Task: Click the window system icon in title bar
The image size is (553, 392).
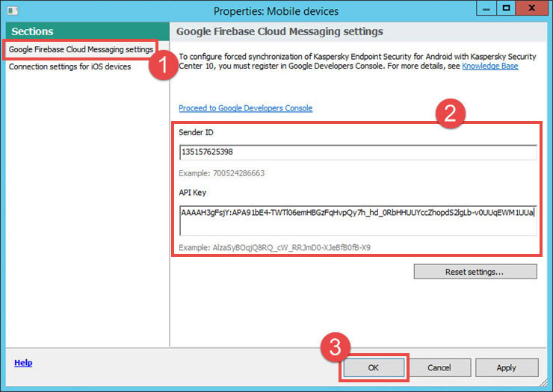Action: click(13, 11)
